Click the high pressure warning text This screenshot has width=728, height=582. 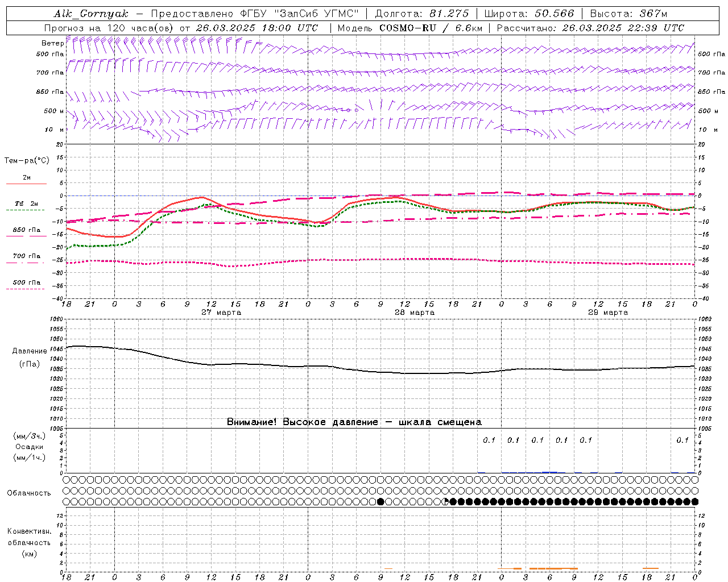354,422
